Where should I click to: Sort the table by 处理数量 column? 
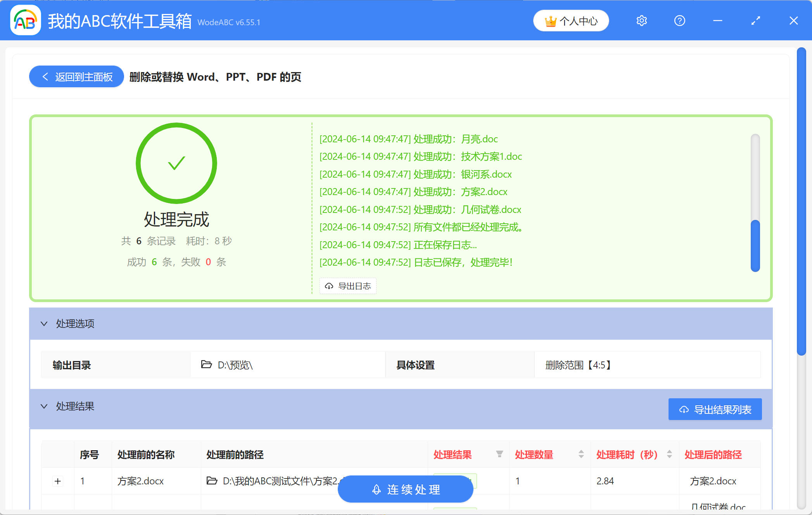pos(581,454)
